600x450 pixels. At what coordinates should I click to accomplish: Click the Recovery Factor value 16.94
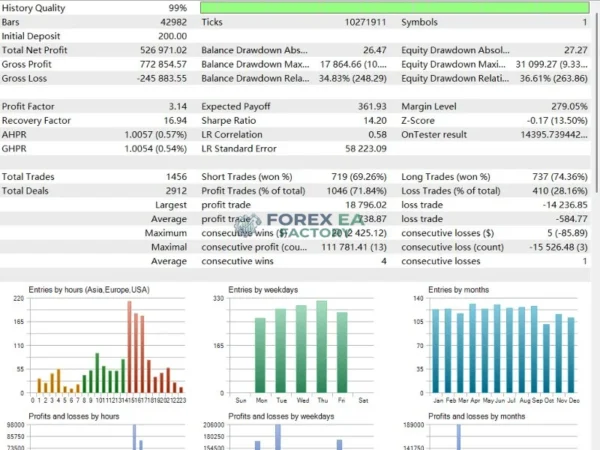pyautogui.click(x=175, y=121)
